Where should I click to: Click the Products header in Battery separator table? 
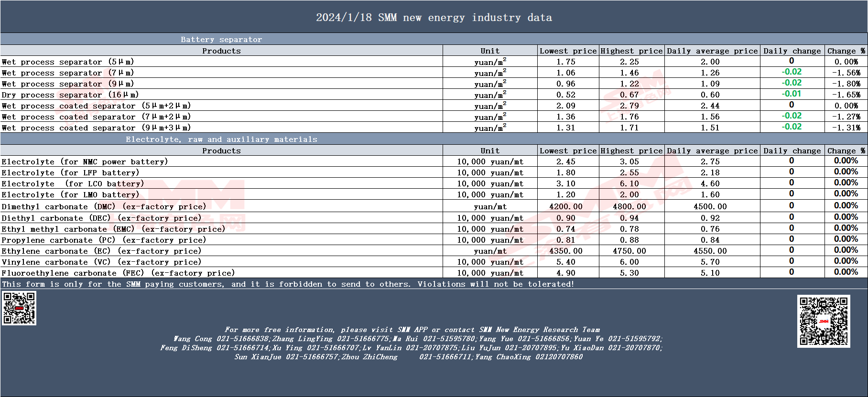(221, 51)
